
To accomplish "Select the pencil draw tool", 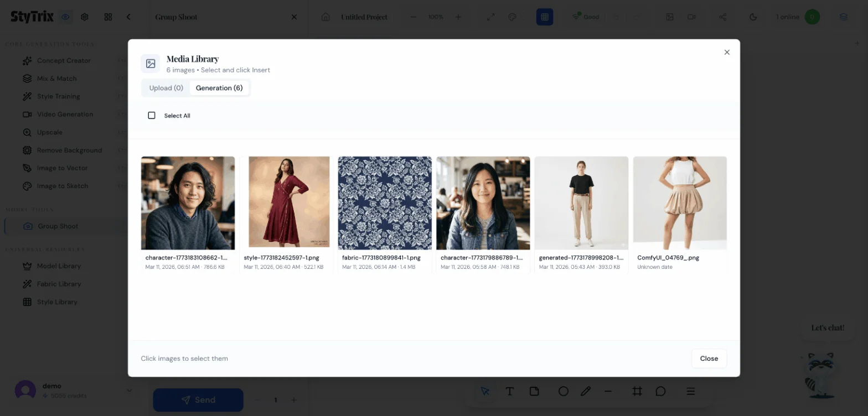I will pos(586,391).
